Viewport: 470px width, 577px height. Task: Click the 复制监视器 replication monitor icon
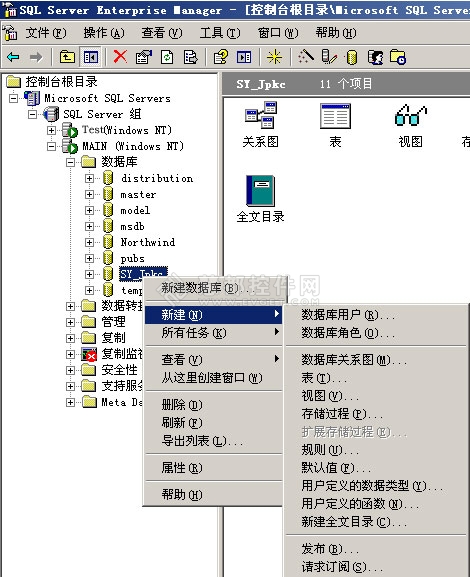pos(89,354)
